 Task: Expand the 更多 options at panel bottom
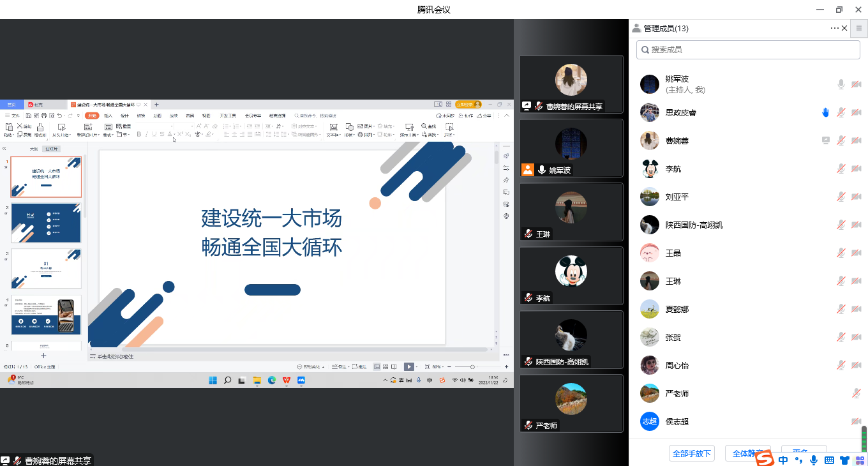[804, 452]
